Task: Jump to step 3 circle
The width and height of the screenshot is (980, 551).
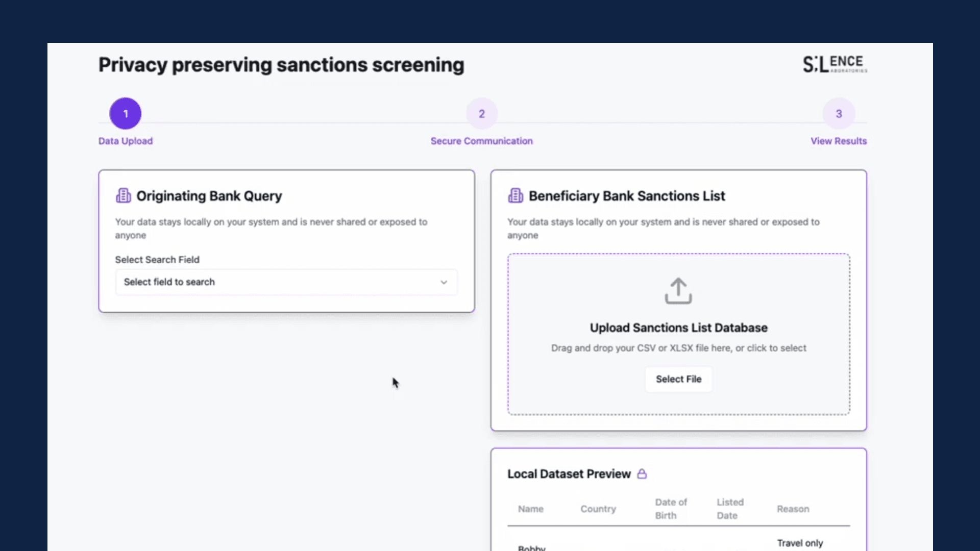Action: click(838, 114)
